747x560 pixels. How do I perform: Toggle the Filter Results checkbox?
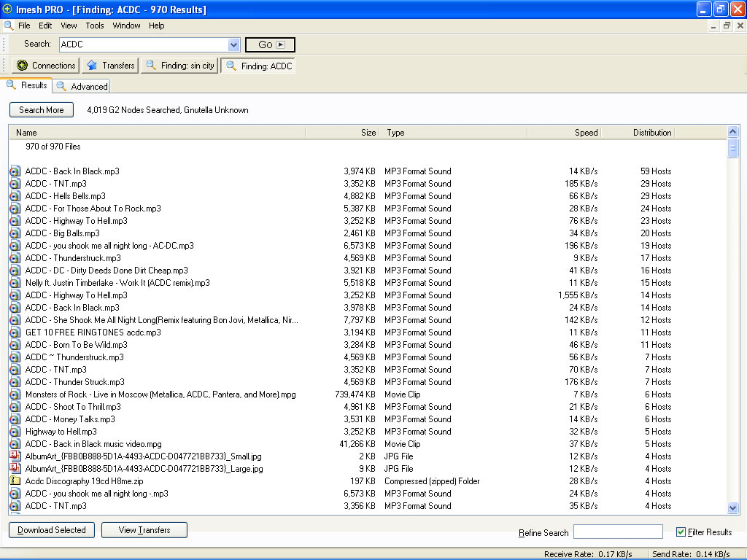click(681, 532)
